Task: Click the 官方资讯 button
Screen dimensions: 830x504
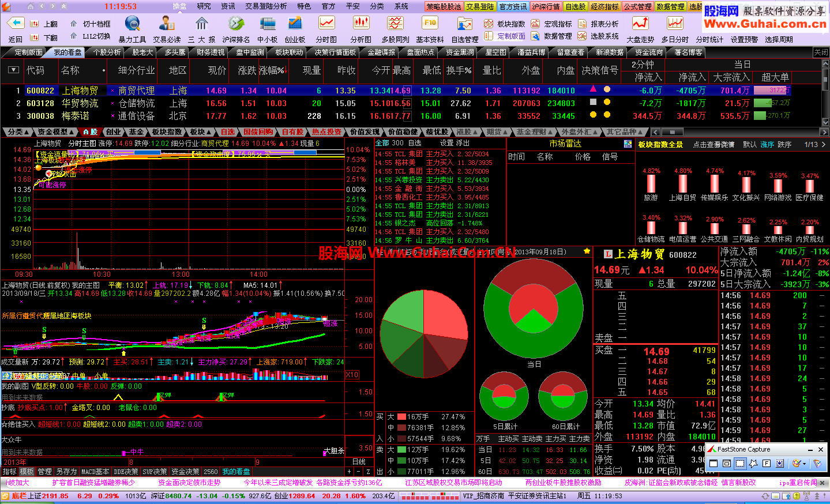Action: 513,6
